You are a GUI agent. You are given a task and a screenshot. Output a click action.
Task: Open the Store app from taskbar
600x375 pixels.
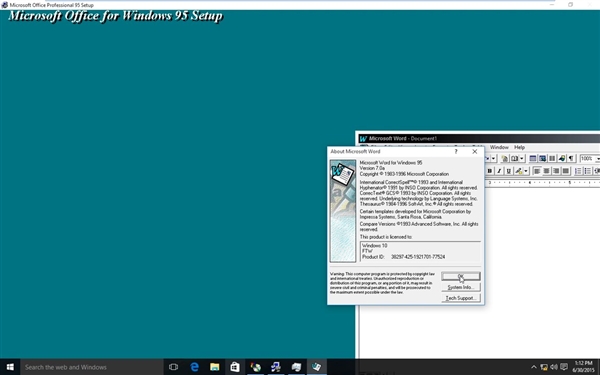(235, 367)
